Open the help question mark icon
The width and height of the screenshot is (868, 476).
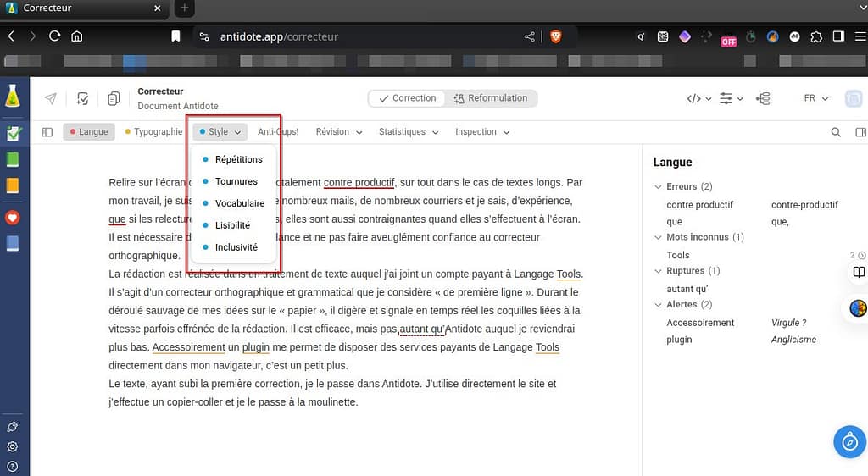pos(13,466)
